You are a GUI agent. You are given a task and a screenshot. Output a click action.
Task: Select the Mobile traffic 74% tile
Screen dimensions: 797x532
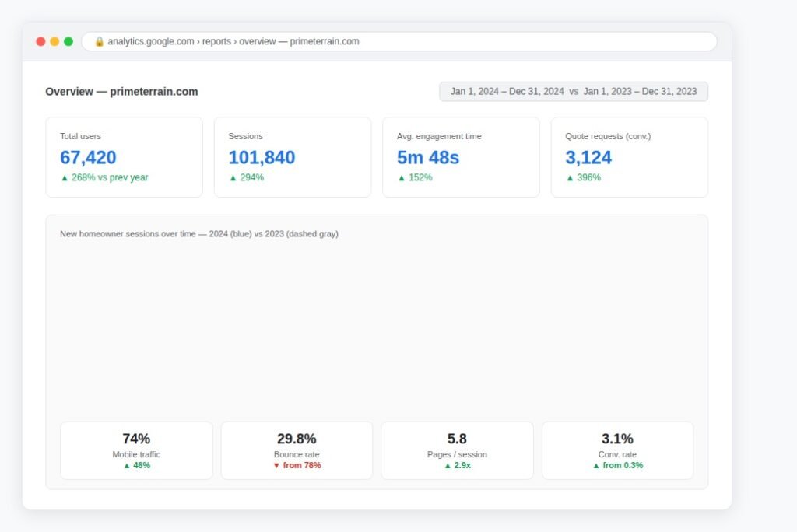tap(136, 450)
